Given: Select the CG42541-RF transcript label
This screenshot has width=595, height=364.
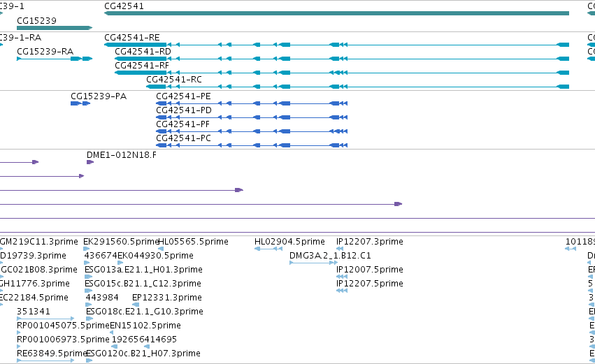Looking at the screenshot, I should point(142,66).
